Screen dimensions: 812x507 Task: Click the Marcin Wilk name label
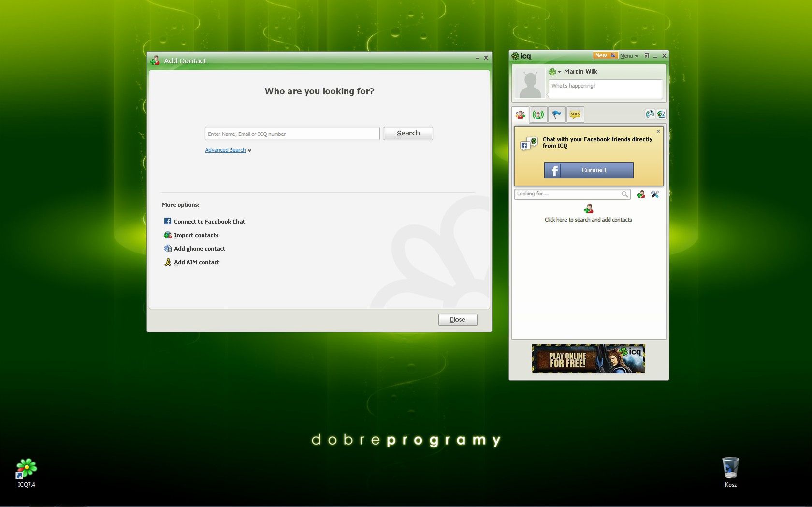click(580, 72)
